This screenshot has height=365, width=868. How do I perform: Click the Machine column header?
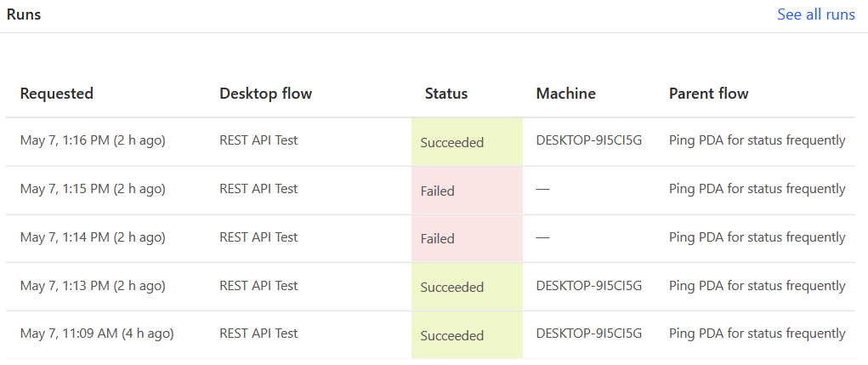(565, 94)
